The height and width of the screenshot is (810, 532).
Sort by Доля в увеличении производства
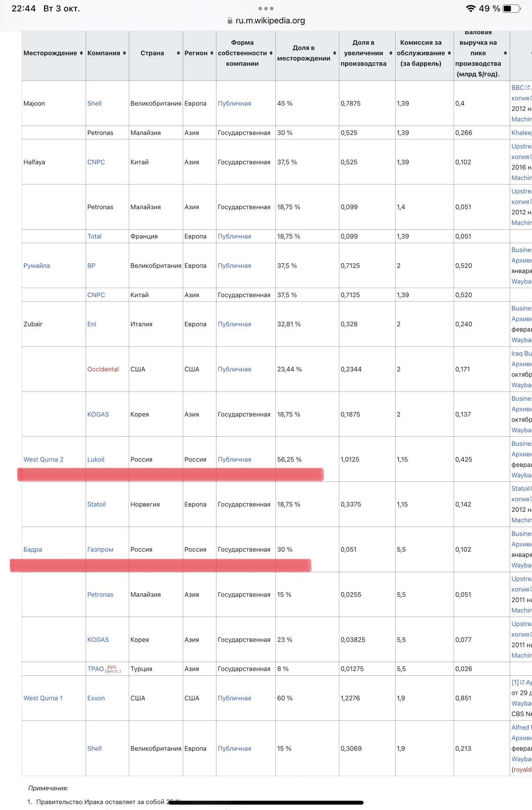[x=391, y=53]
